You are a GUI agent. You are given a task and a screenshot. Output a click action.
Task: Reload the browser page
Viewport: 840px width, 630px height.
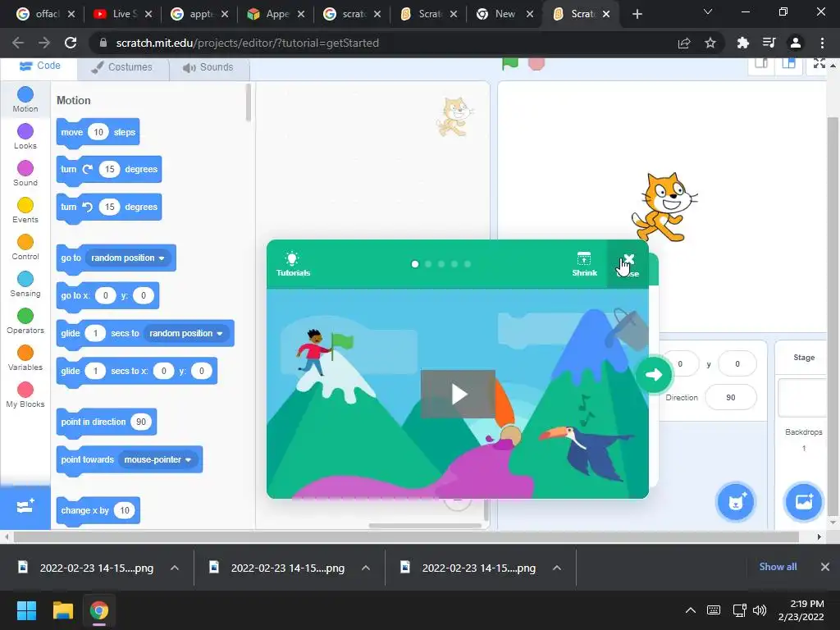tap(71, 43)
